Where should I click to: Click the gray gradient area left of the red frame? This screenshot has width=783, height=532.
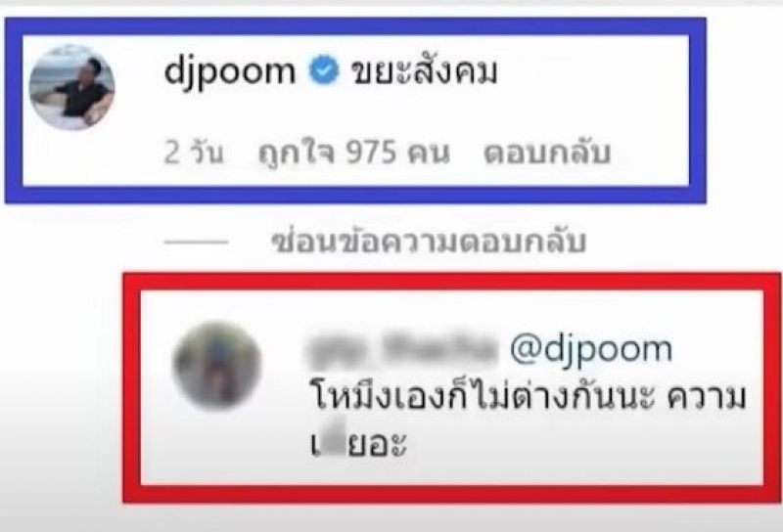pos(61,389)
